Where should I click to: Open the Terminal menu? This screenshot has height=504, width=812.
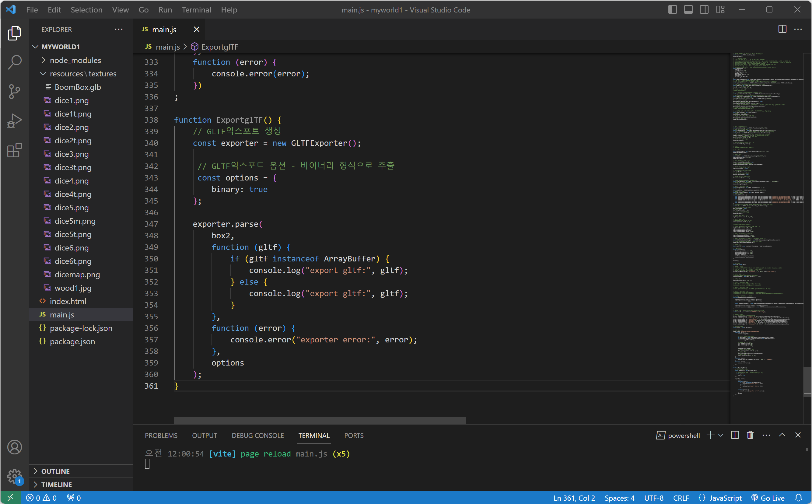pos(196,10)
